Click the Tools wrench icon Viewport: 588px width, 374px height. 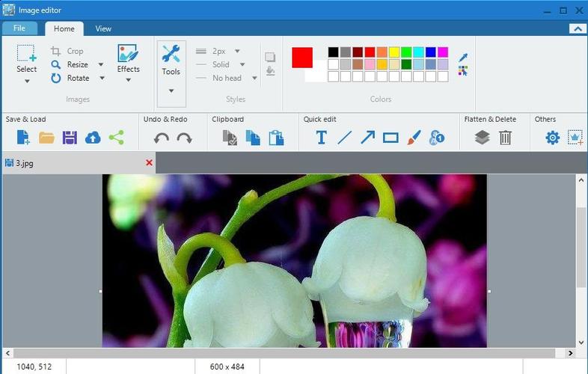[x=171, y=54]
